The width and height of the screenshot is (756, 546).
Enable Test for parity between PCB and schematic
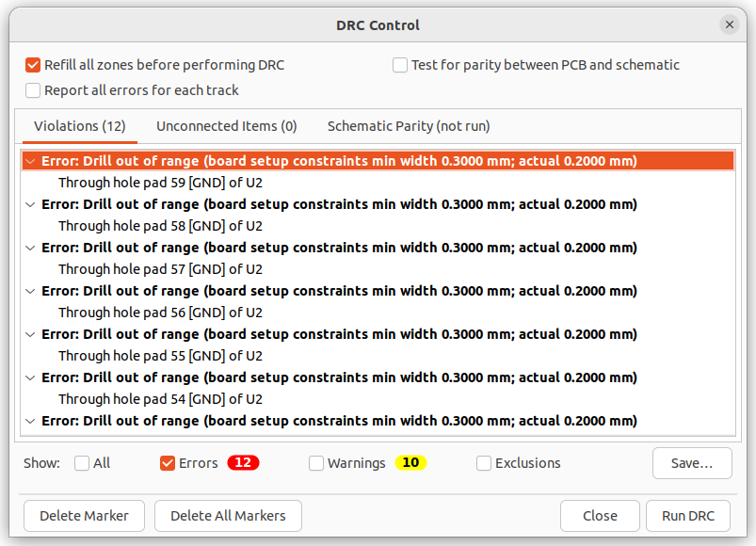400,65
